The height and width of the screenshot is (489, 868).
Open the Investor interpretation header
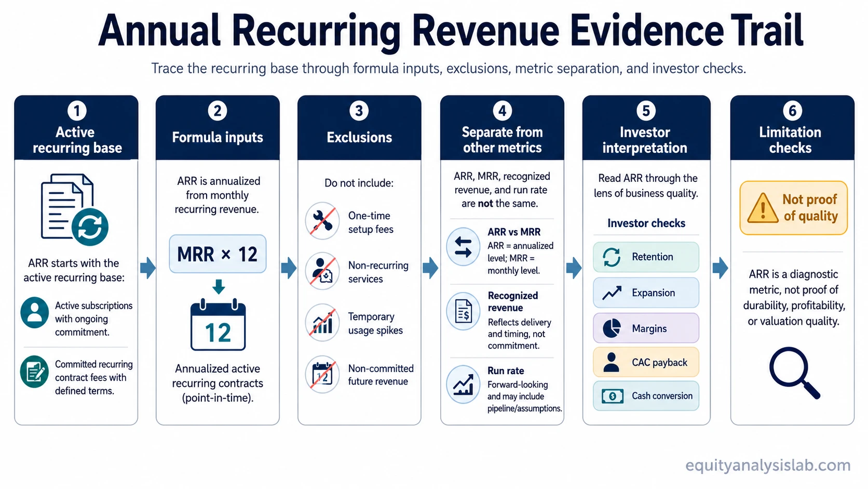click(x=646, y=127)
